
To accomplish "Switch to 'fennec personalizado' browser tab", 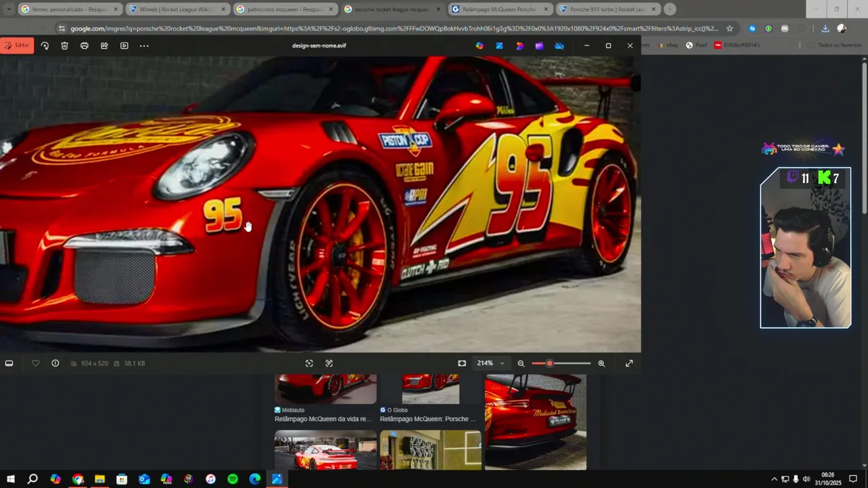I will tap(70, 9).
